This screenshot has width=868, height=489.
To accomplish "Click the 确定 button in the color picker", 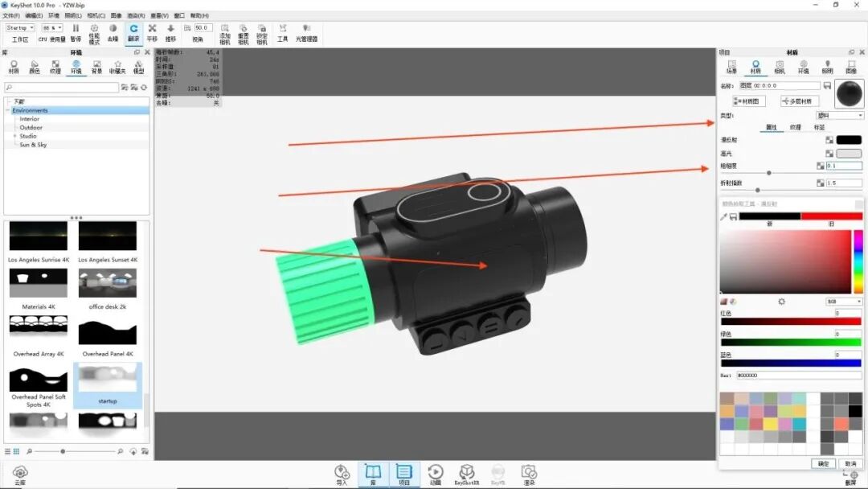I will [821, 463].
